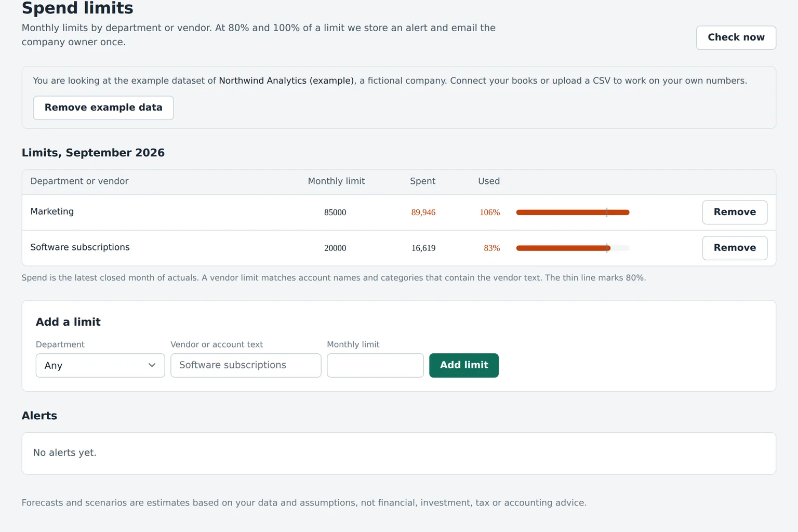
Task: Remove the Marketing limit
Action: click(735, 212)
